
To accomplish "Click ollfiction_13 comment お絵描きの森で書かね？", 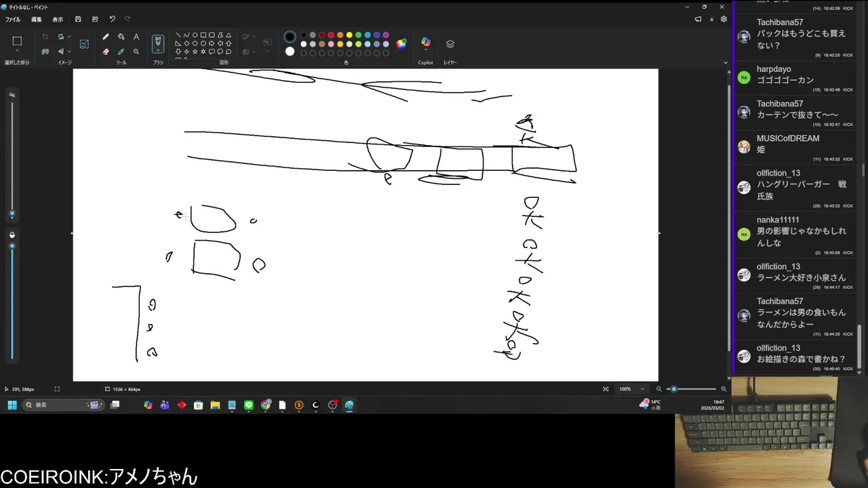I will 801,359.
